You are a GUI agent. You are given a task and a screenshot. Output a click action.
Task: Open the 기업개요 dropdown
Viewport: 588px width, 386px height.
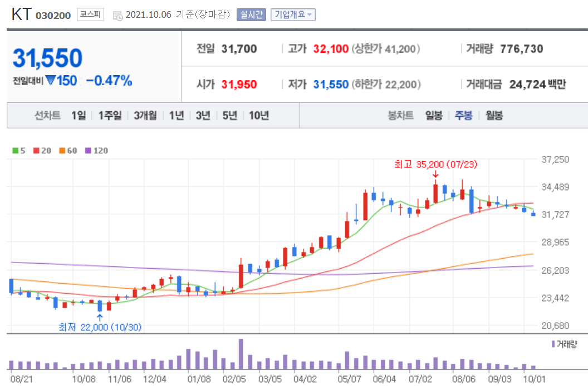click(x=293, y=14)
